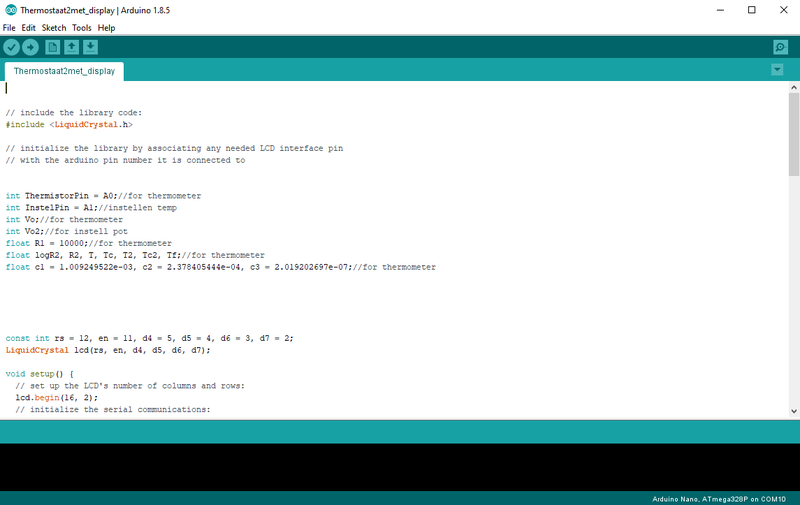The height and width of the screenshot is (505, 800).
Task: Select the Thermostaat2met_display tab
Action: [x=64, y=71]
